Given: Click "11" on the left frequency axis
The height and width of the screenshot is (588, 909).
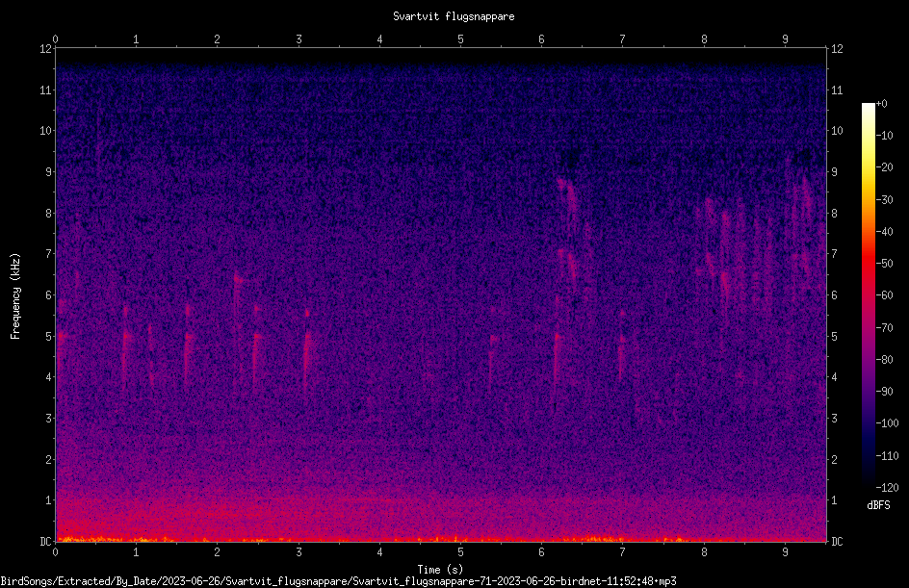Looking at the screenshot, I should click(x=46, y=89).
